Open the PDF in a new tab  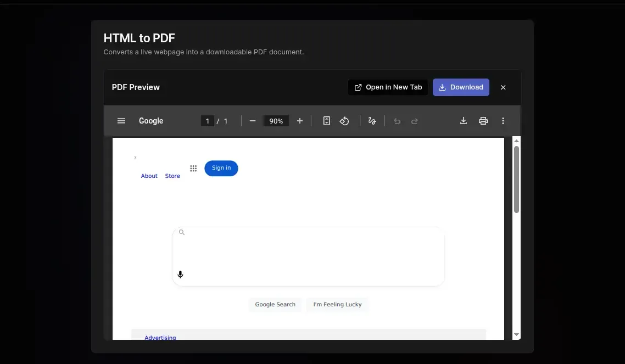click(x=388, y=87)
